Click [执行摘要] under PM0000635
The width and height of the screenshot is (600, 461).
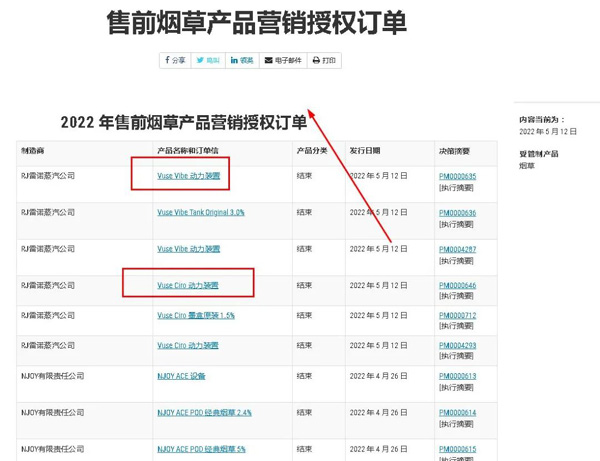tap(456, 187)
